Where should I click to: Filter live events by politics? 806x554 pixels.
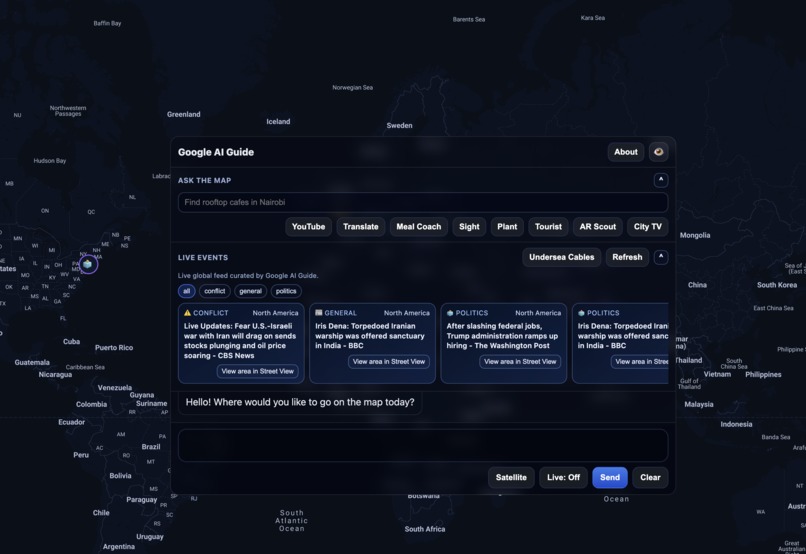point(286,291)
